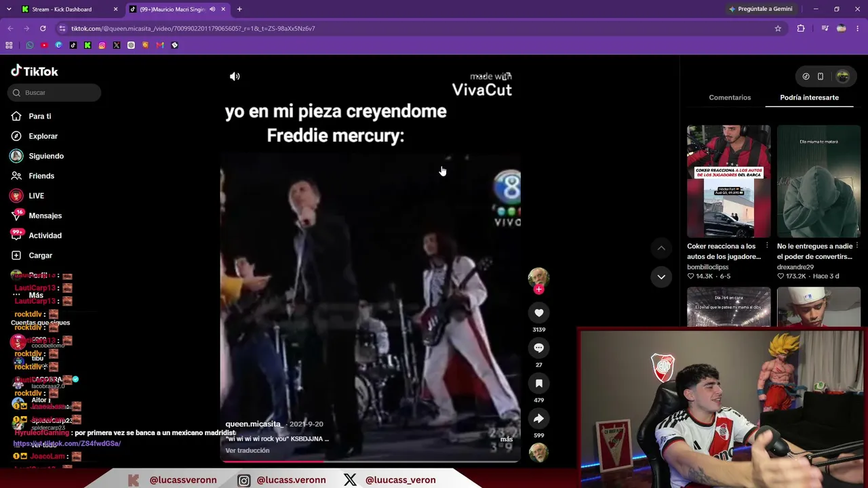Mute the TikTok video sound
The width and height of the screenshot is (868, 488).
click(x=235, y=77)
